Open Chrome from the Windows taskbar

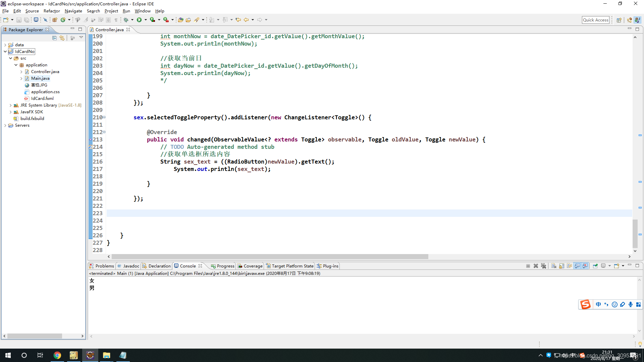coord(57,355)
